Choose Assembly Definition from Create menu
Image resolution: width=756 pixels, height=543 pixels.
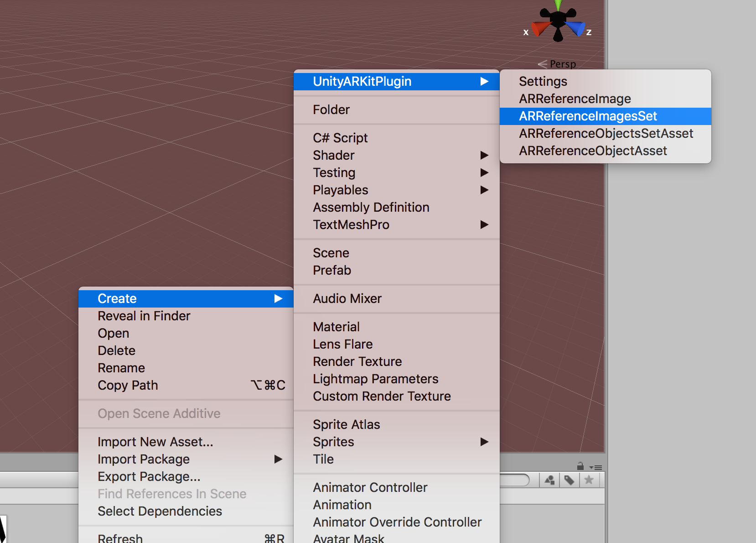[397, 207]
